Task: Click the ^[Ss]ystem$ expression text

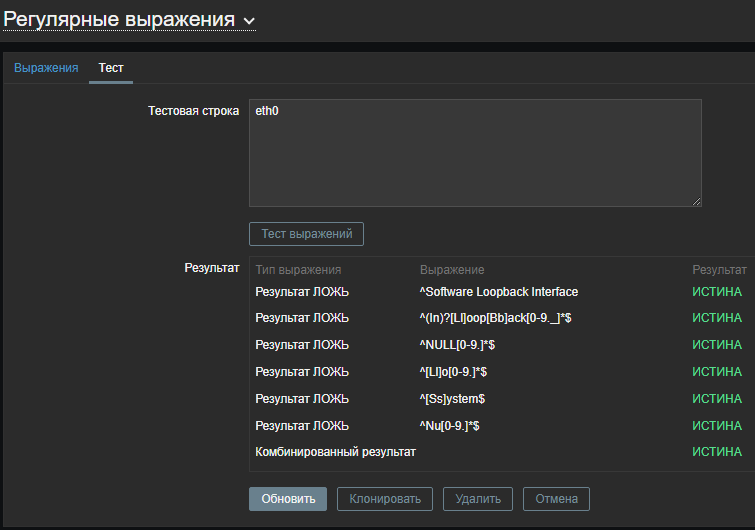Action: click(452, 398)
